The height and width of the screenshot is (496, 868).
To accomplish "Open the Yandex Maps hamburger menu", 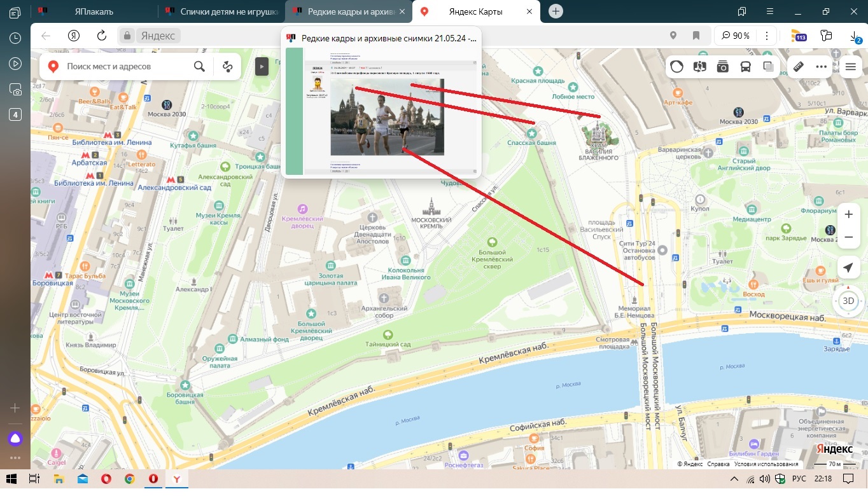I will pos(850,66).
